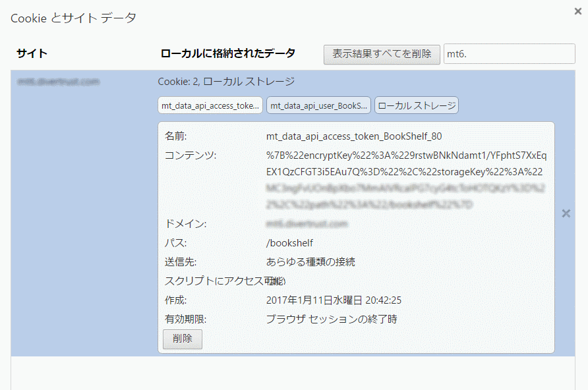Click cookie name mt_data_api_access_token_BookShelf_80
Image resolution: width=588 pixels, height=390 pixels.
(x=354, y=136)
